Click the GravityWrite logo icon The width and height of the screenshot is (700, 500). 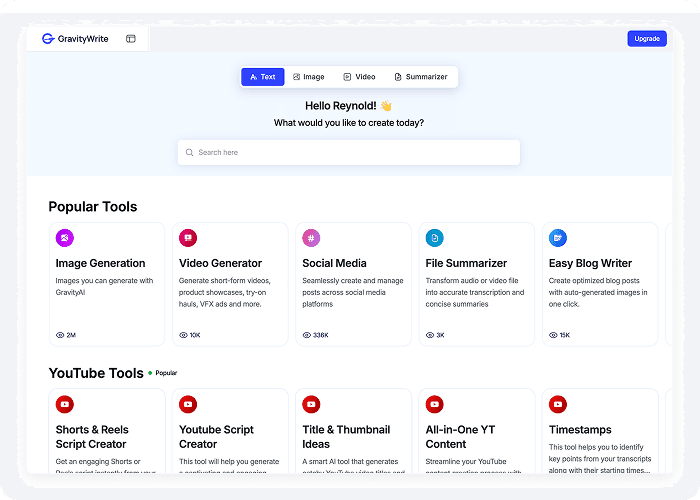pyautogui.click(x=48, y=39)
